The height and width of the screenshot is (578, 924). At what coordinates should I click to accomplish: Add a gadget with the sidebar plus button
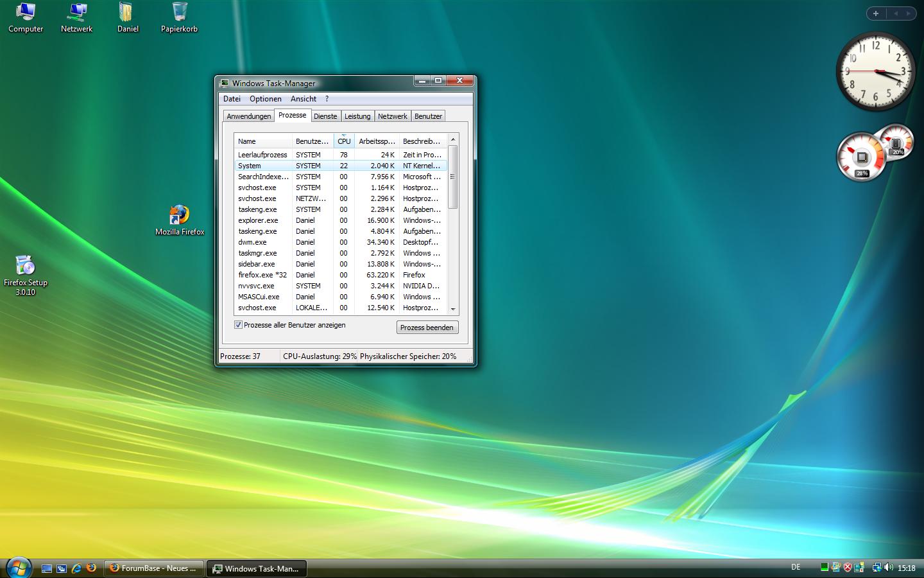point(876,13)
